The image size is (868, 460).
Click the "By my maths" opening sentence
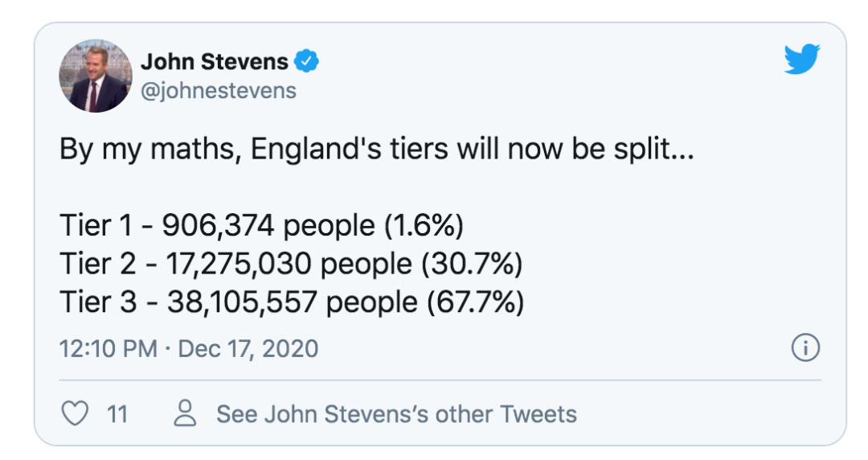point(375,150)
